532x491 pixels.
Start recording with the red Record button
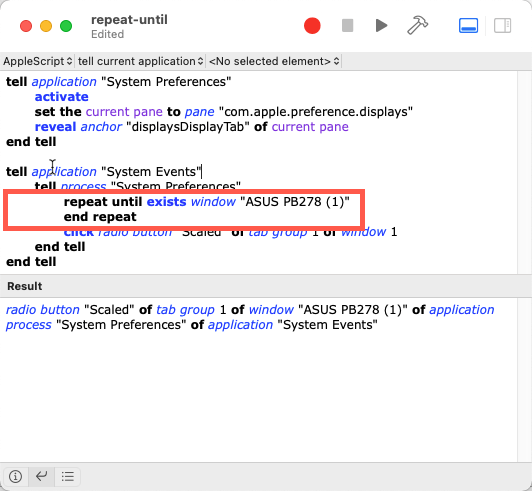(x=312, y=26)
